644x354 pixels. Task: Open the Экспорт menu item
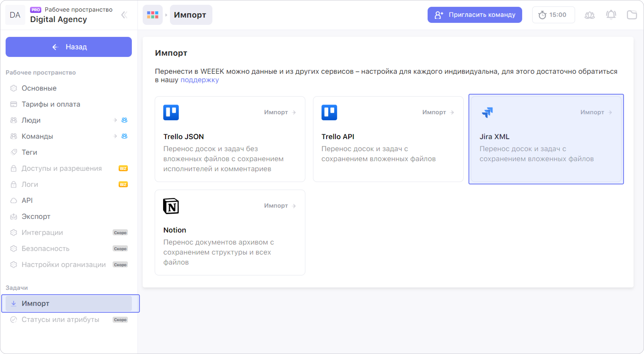(x=36, y=216)
